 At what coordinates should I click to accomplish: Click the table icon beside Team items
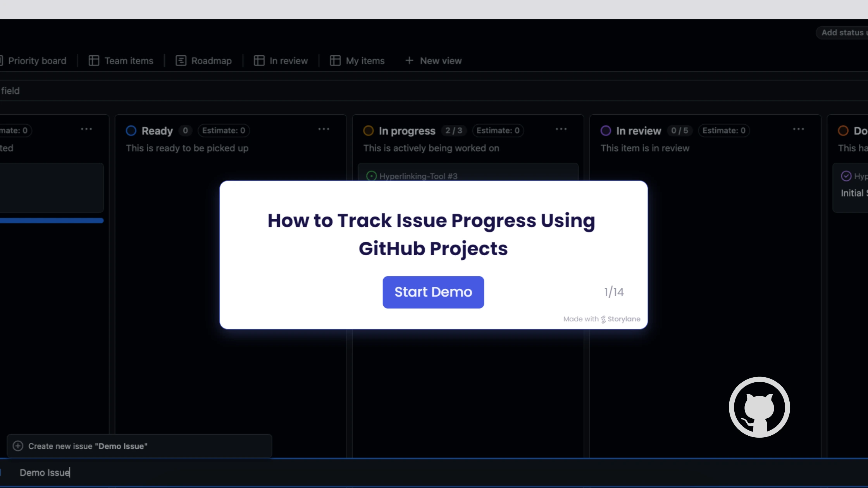click(x=93, y=60)
